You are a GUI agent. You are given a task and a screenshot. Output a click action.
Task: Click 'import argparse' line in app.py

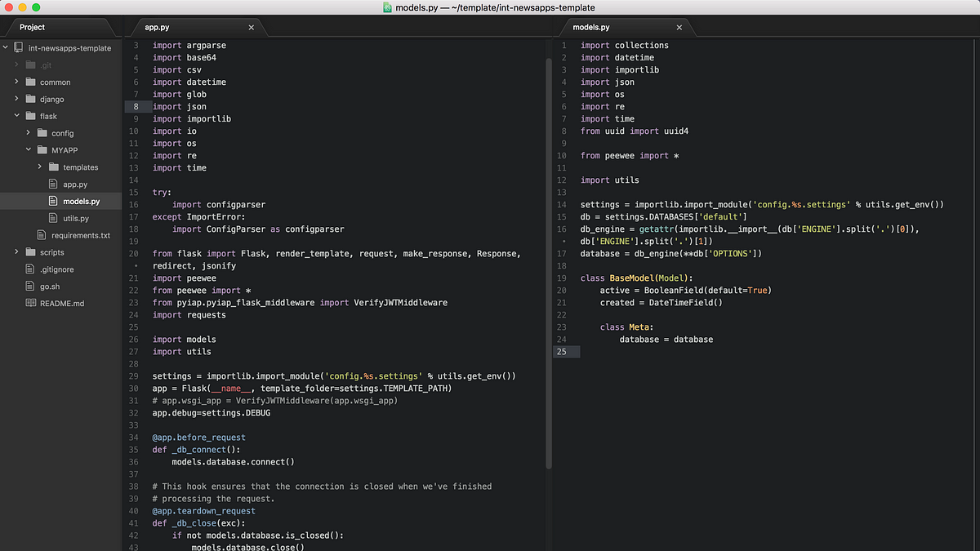click(x=189, y=46)
